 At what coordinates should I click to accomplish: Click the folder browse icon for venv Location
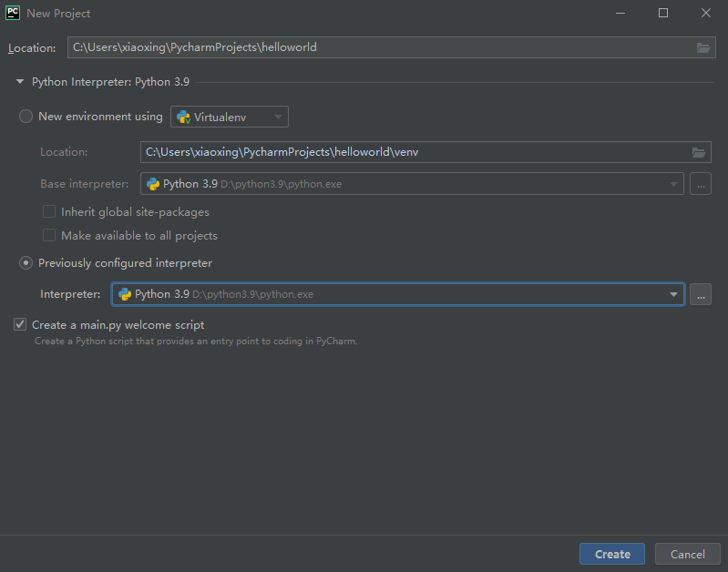(699, 152)
